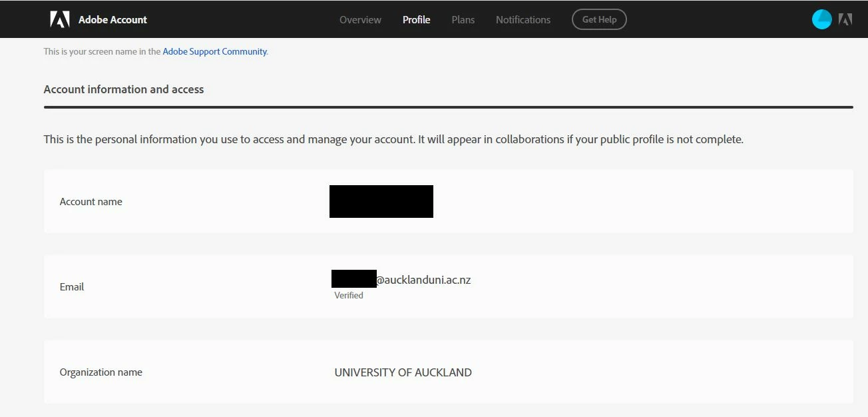This screenshot has width=868, height=417.
Task: Go to the Overview tab
Action: point(360,19)
